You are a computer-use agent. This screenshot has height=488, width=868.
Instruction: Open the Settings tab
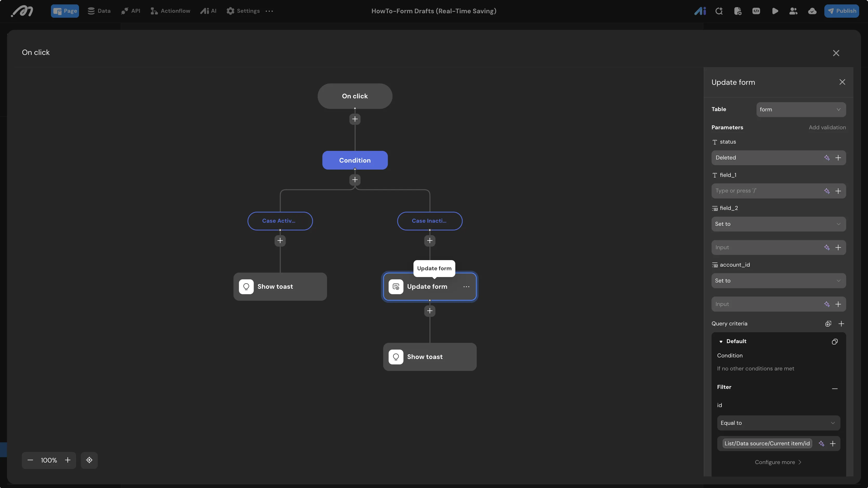click(243, 11)
